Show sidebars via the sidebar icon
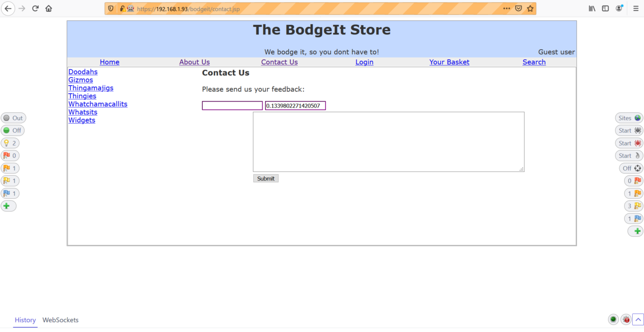The width and height of the screenshot is (644, 332). [605, 9]
